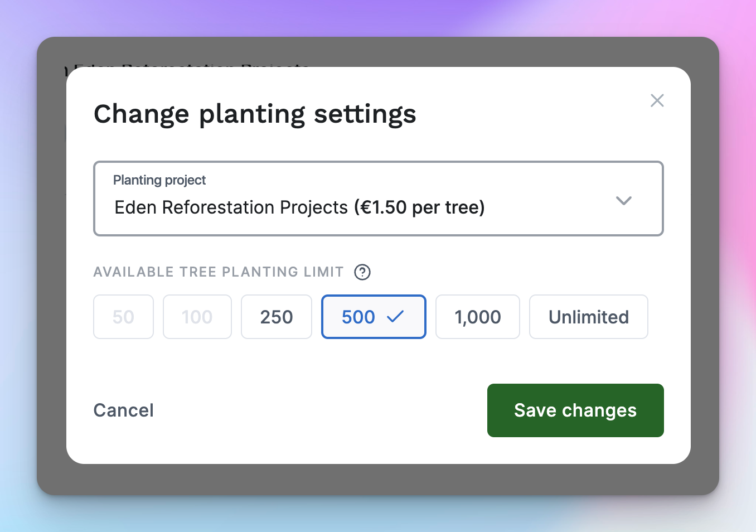Image resolution: width=756 pixels, height=532 pixels.
Task: Click the "Planting project" field label
Action: click(159, 180)
